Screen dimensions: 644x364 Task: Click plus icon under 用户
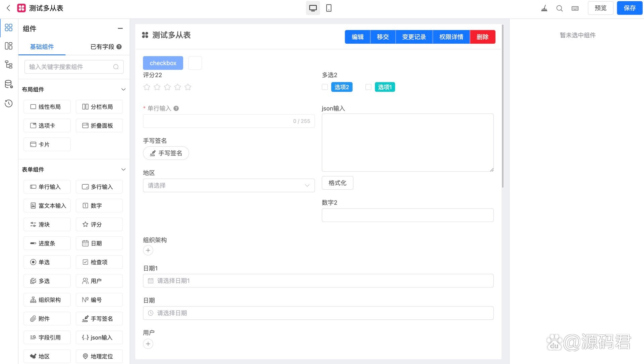click(x=148, y=344)
